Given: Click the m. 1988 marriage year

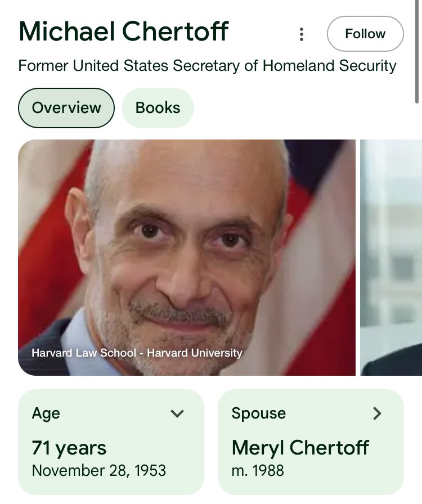Looking at the screenshot, I should (x=258, y=470).
